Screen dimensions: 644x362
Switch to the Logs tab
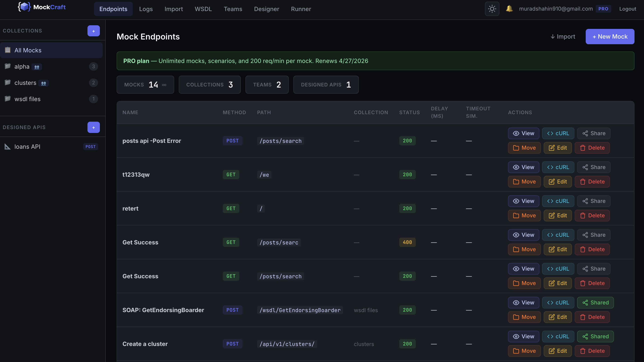(146, 9)
